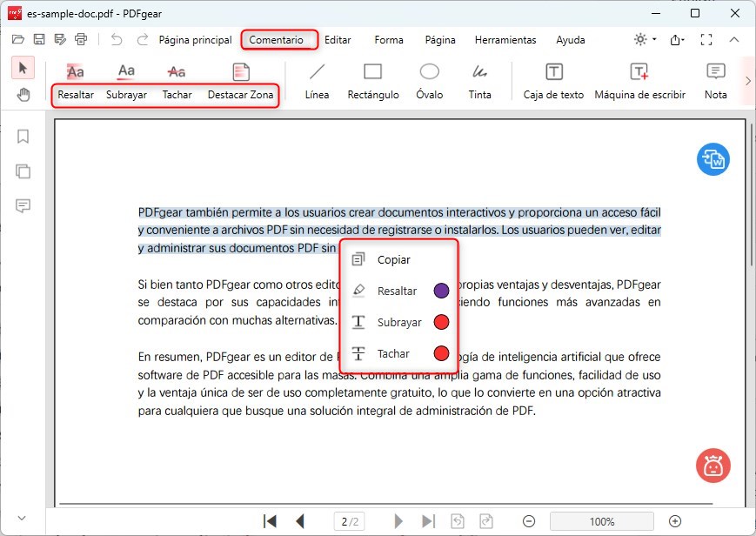Choose Subrayar in the context menu
This screenshot has width=756, height=536.
click(x=398, y=322)
